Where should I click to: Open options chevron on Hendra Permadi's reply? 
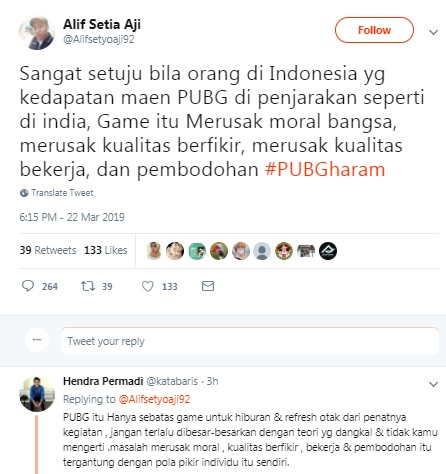[433, 384]
